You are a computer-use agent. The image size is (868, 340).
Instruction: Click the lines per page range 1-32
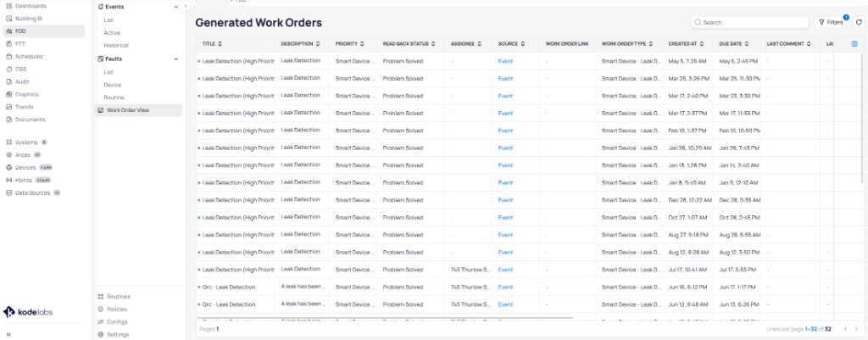coord(811,330)
